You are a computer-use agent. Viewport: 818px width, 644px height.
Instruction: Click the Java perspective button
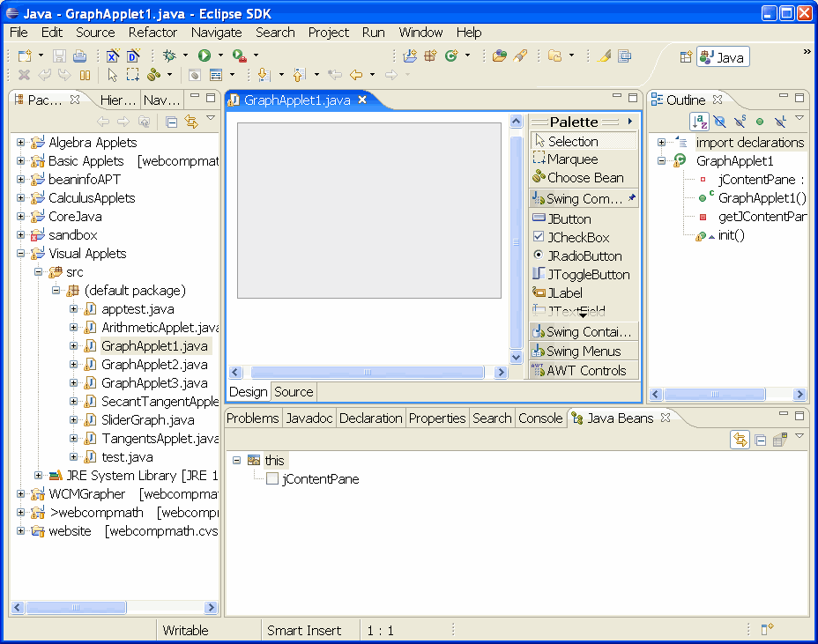(x=723, y=57)
